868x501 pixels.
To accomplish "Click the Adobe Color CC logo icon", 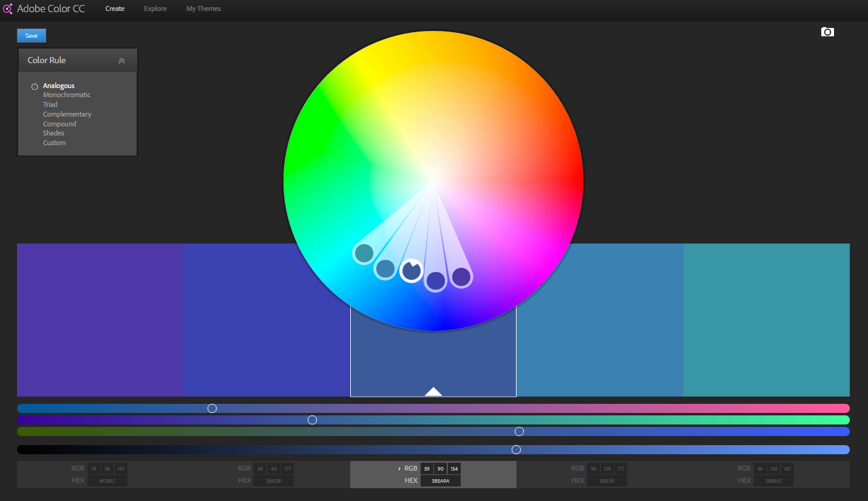I will (x=8, y=9).
